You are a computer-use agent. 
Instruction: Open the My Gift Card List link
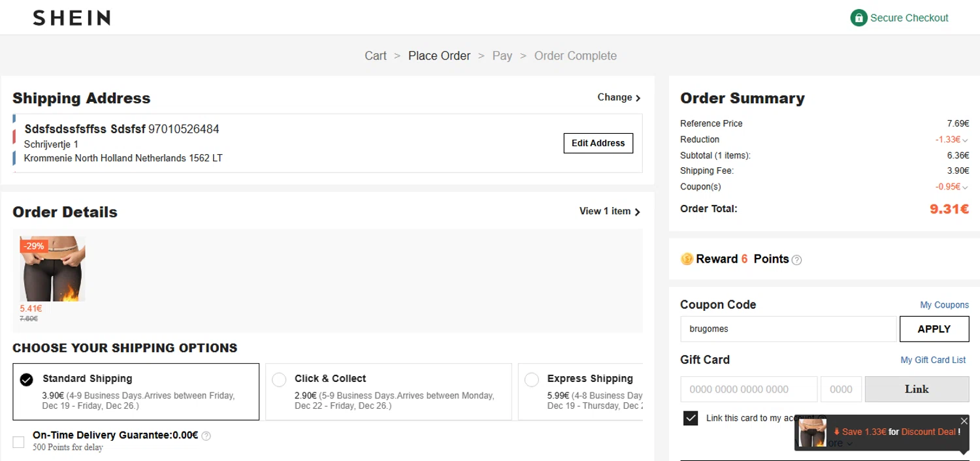pyautogui.click(x=932, y=360)
